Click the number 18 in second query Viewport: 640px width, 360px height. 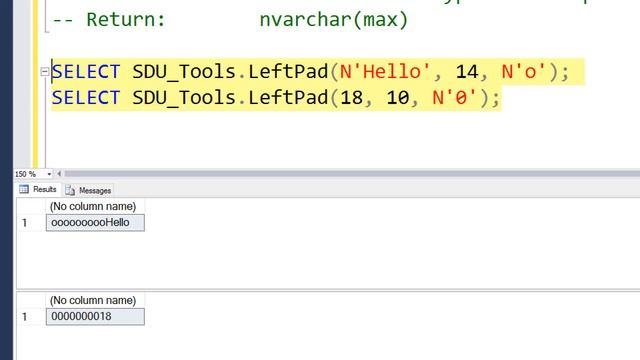351,98
